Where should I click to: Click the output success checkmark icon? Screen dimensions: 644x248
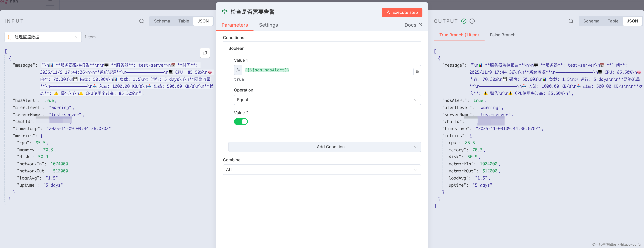pos(464,21)
